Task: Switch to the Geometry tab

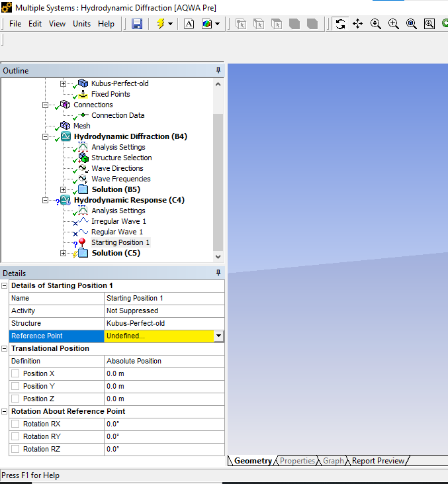Action: click(253, 461)
